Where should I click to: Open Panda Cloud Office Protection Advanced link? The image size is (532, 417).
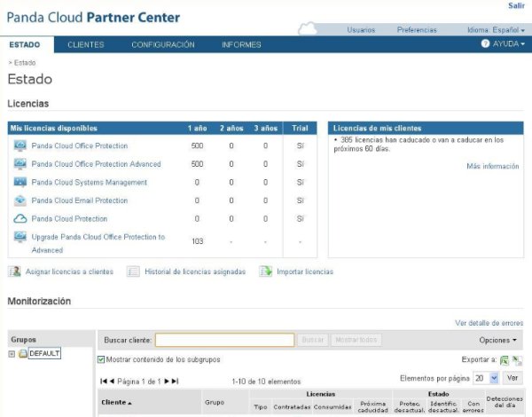tap(96, 164)
